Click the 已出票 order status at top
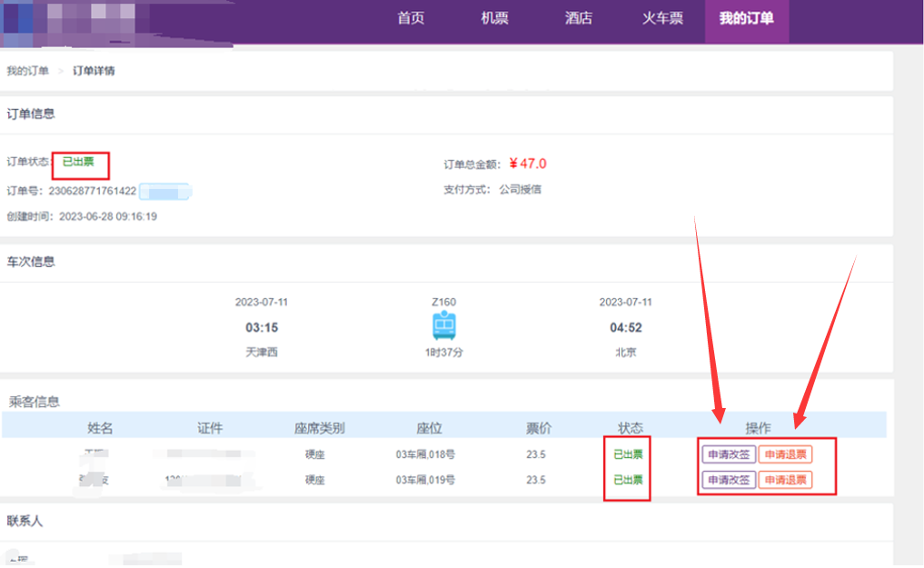Image resolution: width=924 pixels, height=568 pixels. click(x=78, y=162)
